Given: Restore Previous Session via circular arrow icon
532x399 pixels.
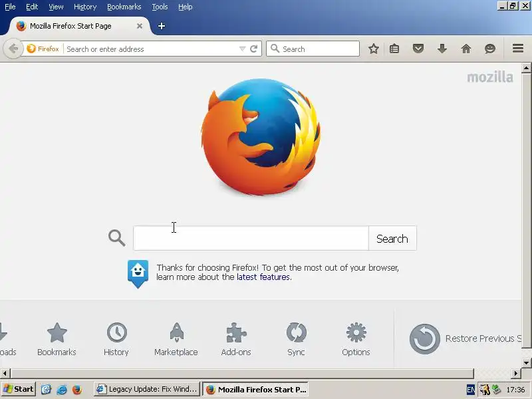Looking at the screenshot, I should coord(424,338).
